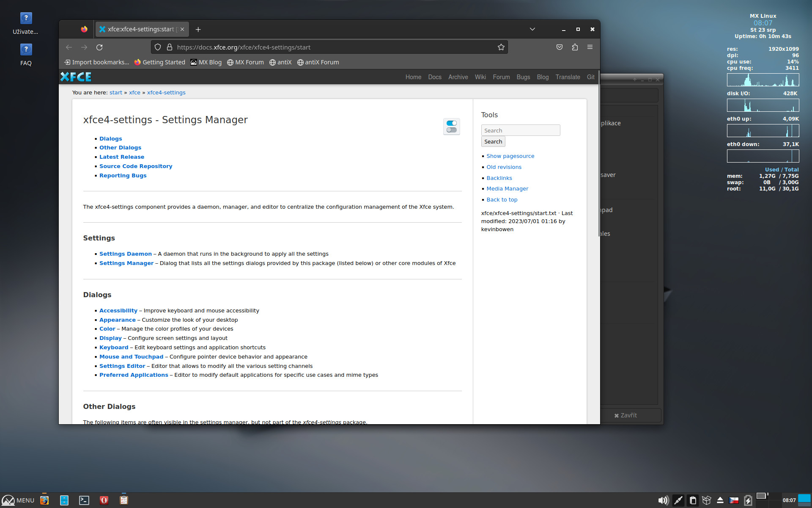Open the Home menu in the Xfce header
Image resolution: width=812 pixels, height=508 pixels.
click(x=413, y=77)
